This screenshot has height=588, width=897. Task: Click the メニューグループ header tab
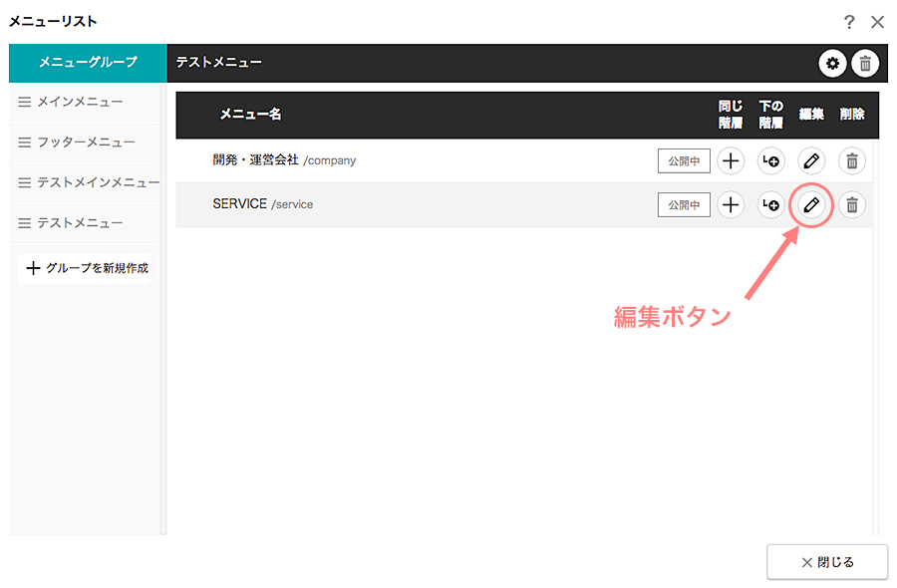[88, 63]
